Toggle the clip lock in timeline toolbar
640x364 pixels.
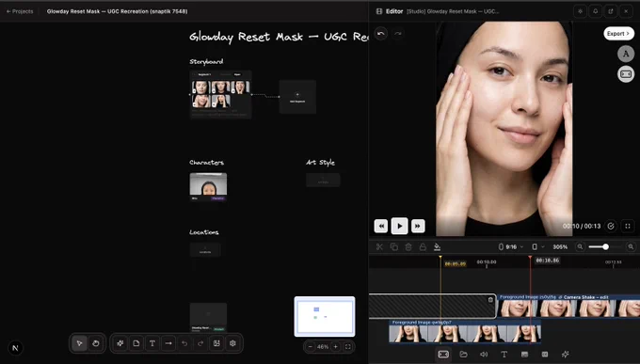(x=423, y=246)
